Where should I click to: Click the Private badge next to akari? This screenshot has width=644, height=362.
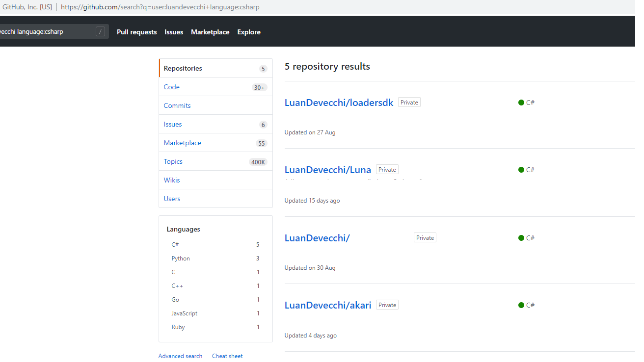[387, 305]
